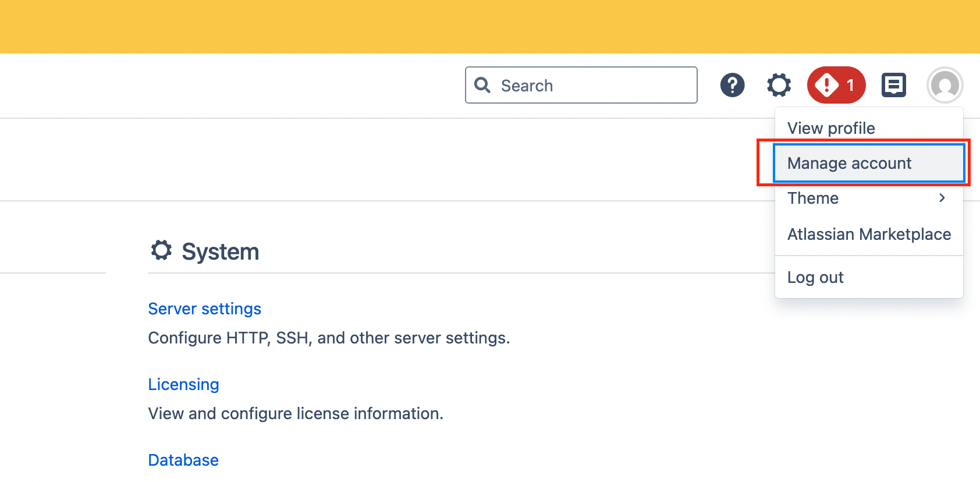Viewport: 980px width, 482px height.
Task: Click into the Search field
Action: tap(581, 85)
